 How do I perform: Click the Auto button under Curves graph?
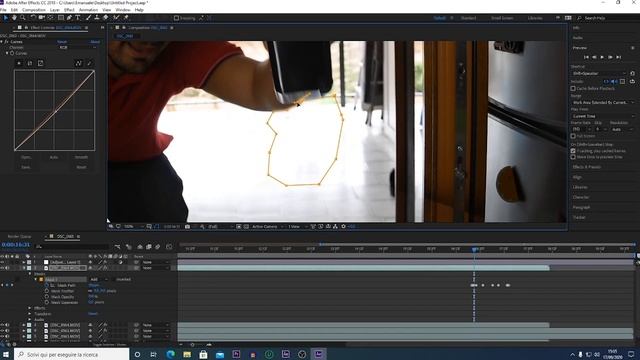53,157
